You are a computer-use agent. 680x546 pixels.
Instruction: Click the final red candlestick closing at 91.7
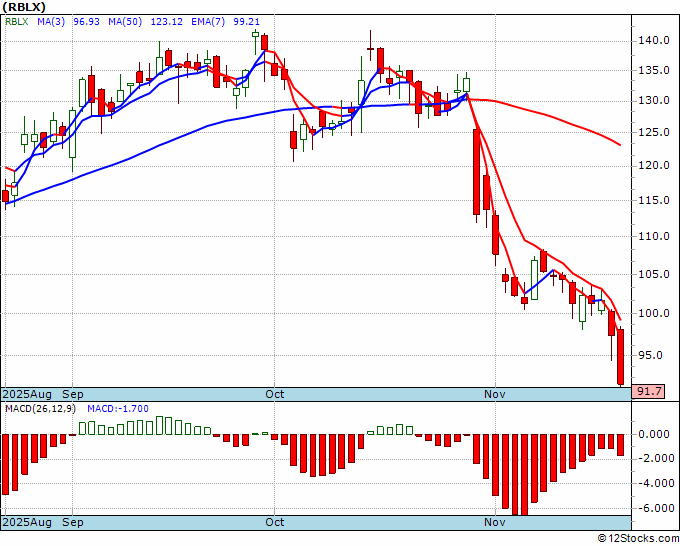pos(621,357)
